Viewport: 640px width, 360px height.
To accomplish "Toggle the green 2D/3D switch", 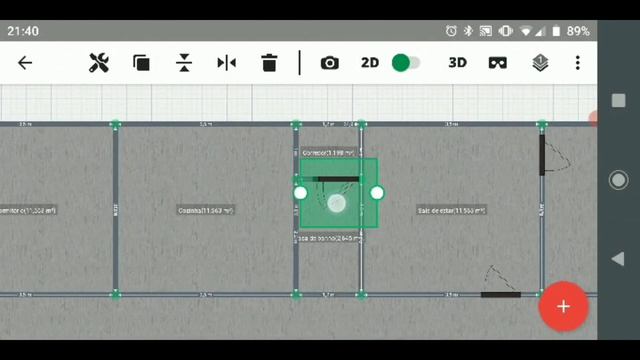I will click(x=406, y=63).
